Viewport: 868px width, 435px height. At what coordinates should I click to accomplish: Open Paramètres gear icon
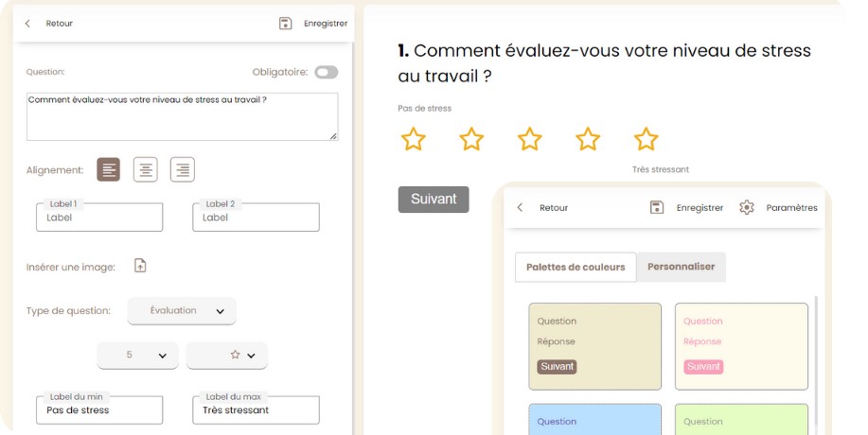[x=747, y=208]
